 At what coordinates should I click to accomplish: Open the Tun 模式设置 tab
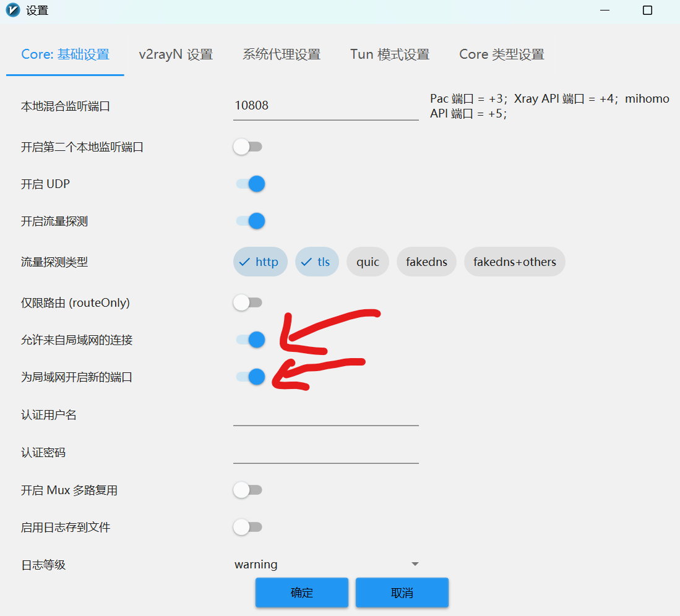click(390, 54)
